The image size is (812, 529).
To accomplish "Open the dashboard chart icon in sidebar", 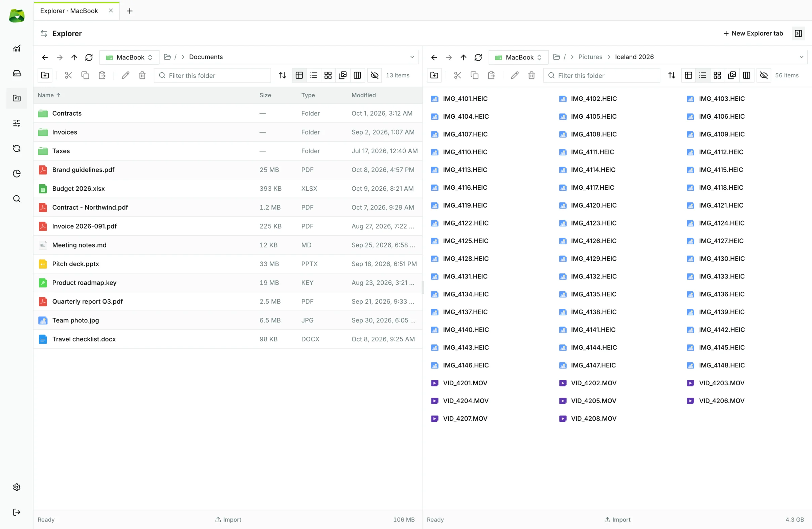I will (17, 48).
